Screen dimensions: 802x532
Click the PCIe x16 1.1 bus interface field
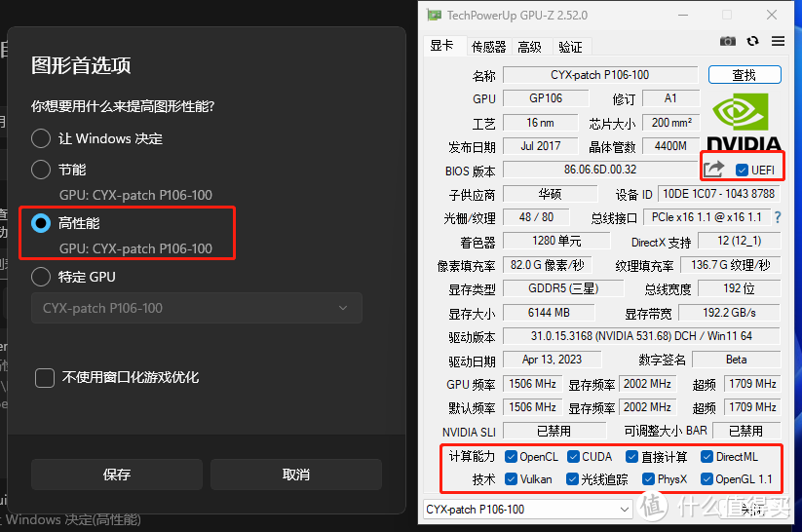[x=707, y=217]
